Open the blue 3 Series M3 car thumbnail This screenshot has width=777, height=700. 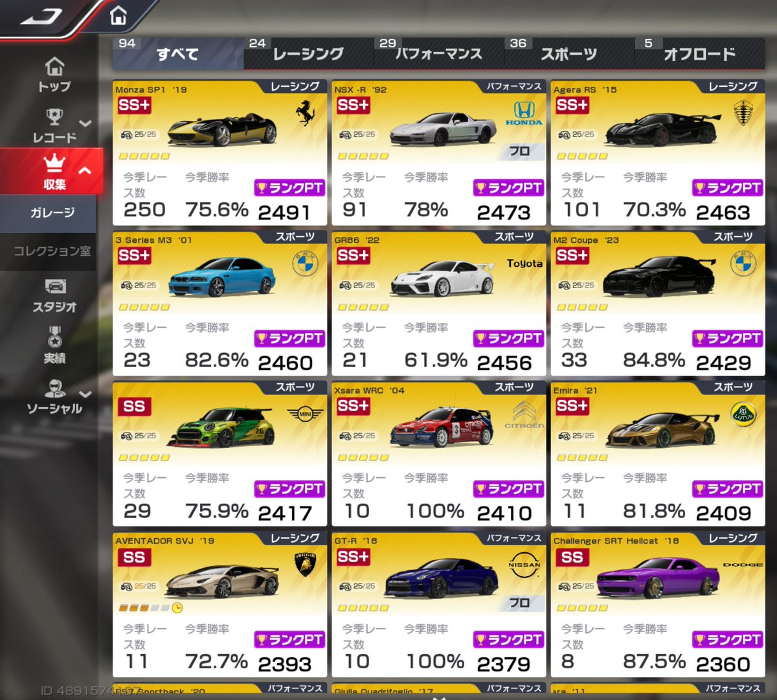point(222,277)
